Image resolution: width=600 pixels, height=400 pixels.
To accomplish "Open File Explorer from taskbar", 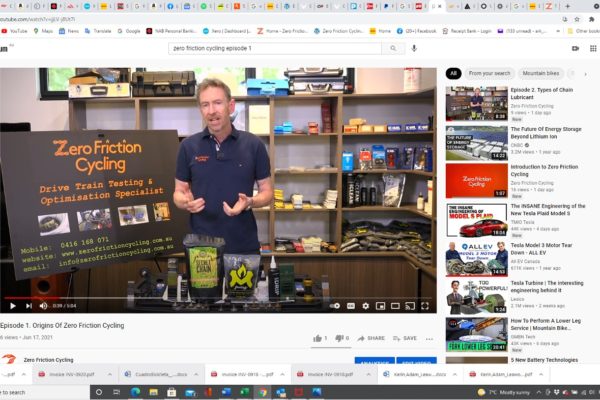I will coord(153,392).
